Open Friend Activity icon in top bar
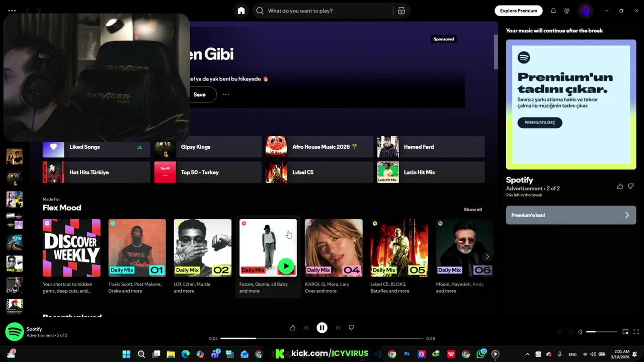The image size is (644, 362). pos(567,11)
